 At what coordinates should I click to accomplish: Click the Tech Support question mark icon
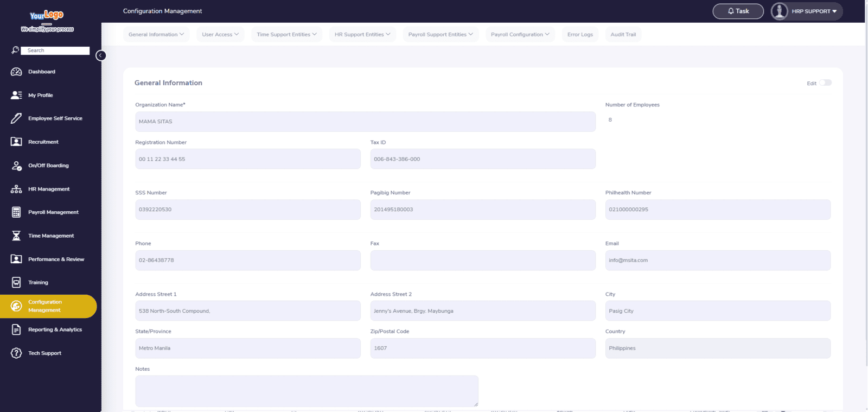[16, 353]
